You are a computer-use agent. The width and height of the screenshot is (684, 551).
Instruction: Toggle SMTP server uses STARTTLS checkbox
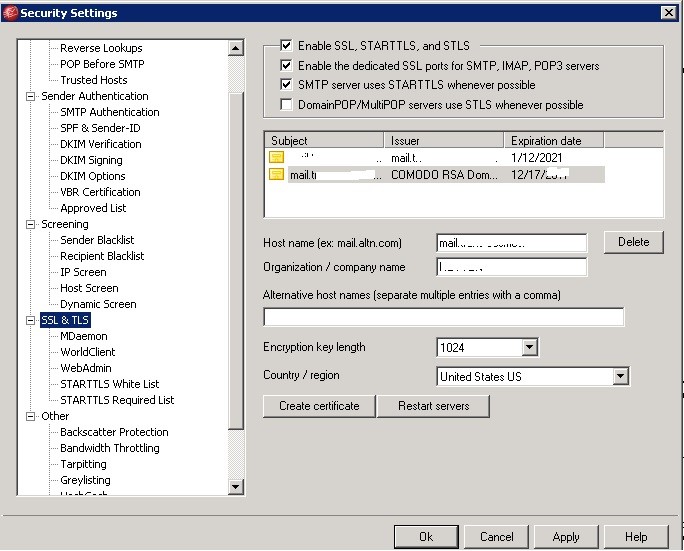pyautogui.click(x=287, y=85)
